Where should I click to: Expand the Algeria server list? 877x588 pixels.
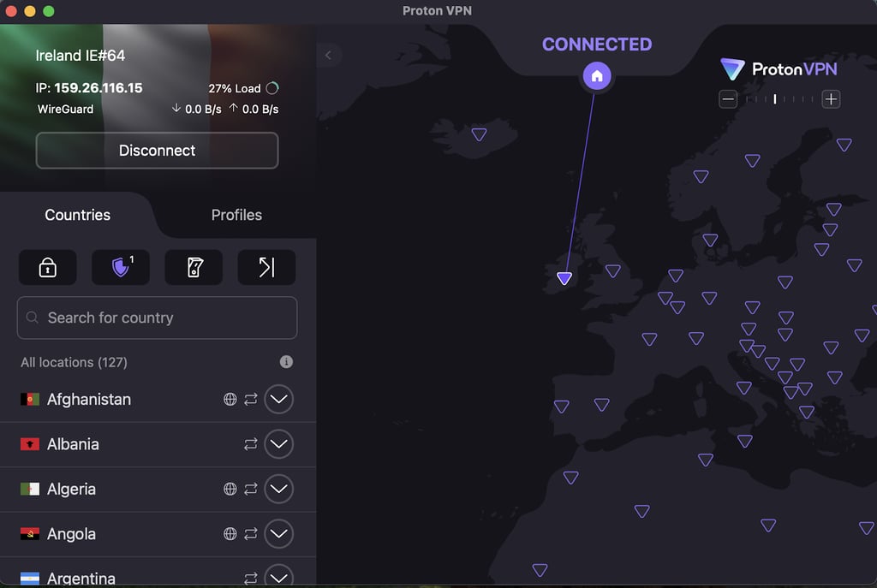point(278,489)
